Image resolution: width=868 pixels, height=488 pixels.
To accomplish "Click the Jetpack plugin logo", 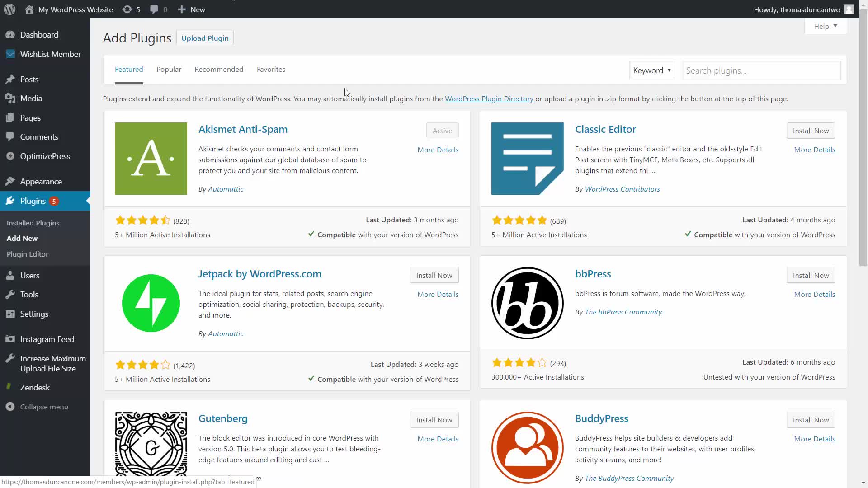I will 151,303.
